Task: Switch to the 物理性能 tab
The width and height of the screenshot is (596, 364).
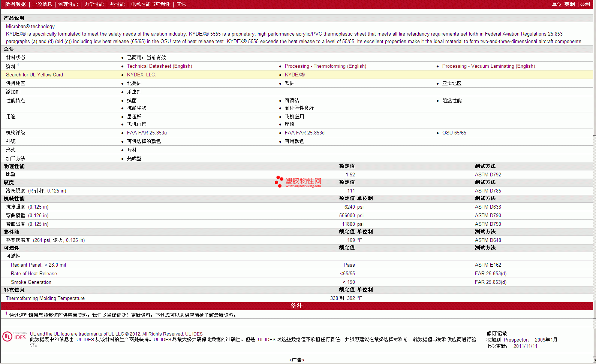Action: pos(68,4)
